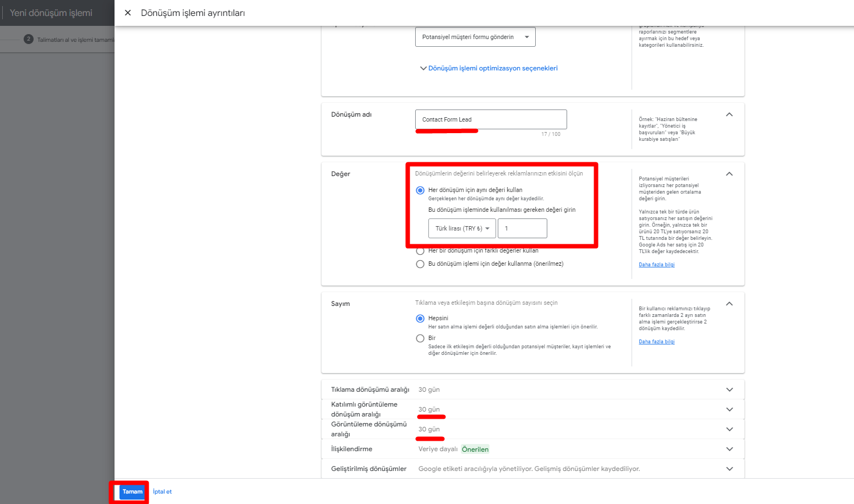Screen dimensions: 854x504
Task: Click the İptal et link
Action: (x=162, y=492)
